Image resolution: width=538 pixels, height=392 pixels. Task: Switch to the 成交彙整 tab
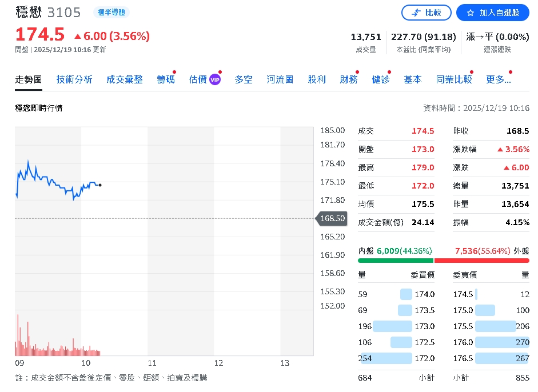click(125, 79)
